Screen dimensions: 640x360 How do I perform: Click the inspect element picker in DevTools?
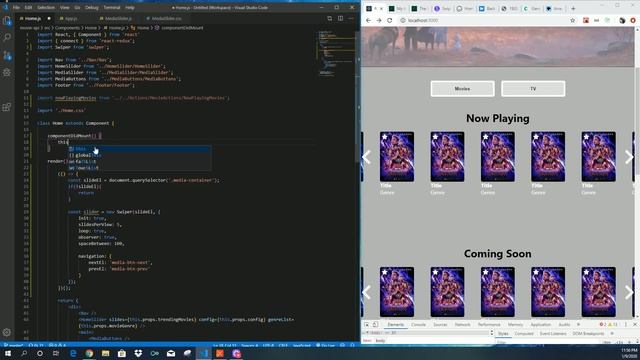click(x=367, y=324)
